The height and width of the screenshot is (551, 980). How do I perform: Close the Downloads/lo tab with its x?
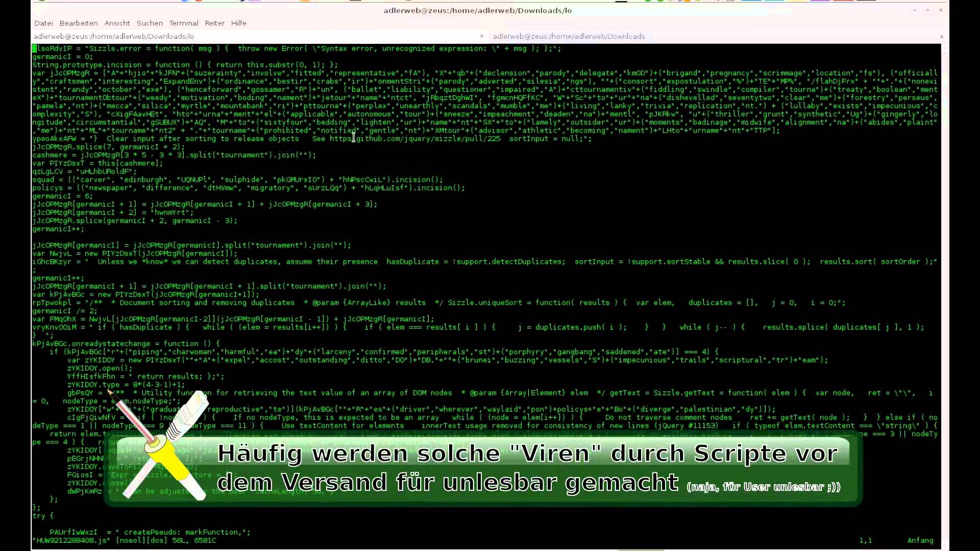(x=481, y=36)
